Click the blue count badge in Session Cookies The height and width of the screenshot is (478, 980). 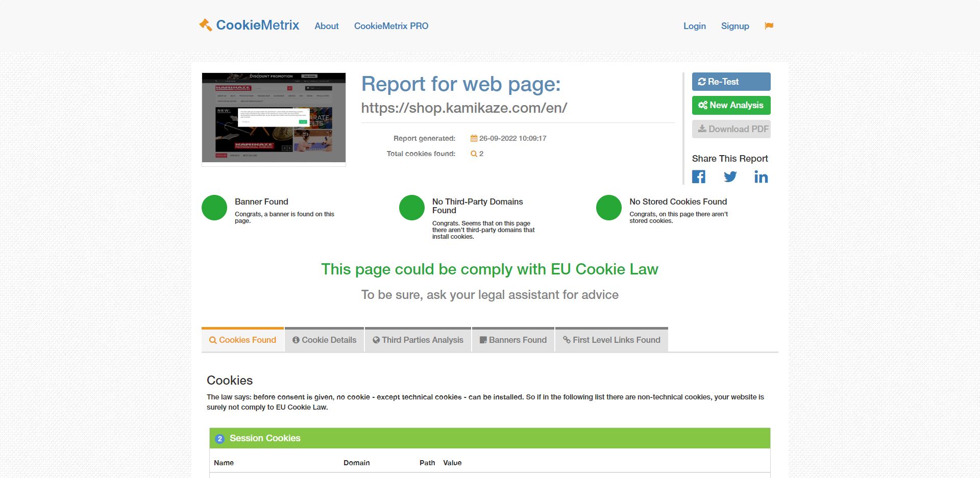(x=220, y=439)
